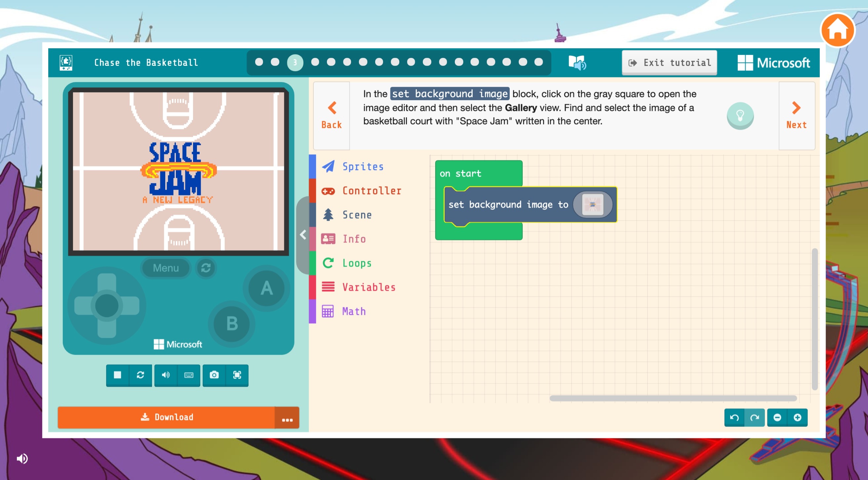Open more download options
Screen dimensions: 868x480
click(x=287, y=418)
